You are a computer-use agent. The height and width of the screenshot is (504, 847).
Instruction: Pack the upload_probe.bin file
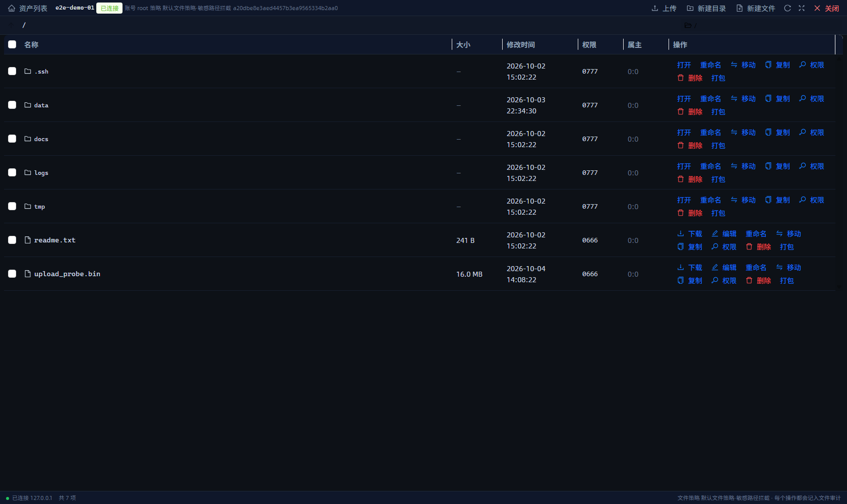(x=787, y=281)
